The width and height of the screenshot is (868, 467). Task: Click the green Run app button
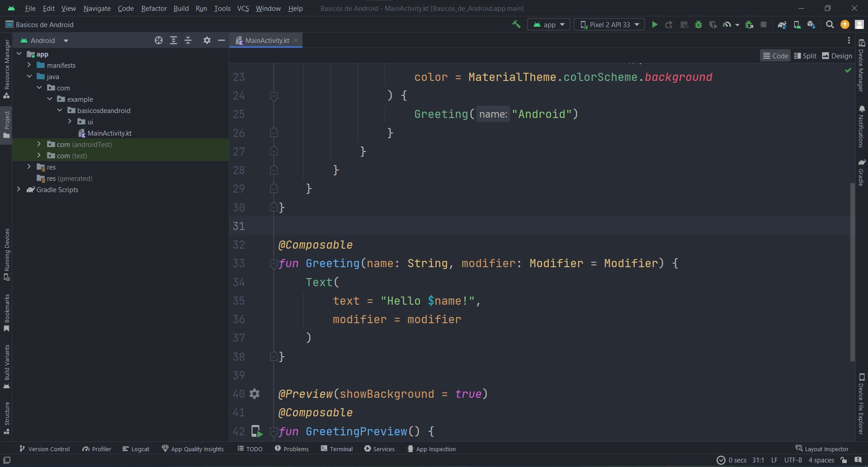click(x=654, y=24)
